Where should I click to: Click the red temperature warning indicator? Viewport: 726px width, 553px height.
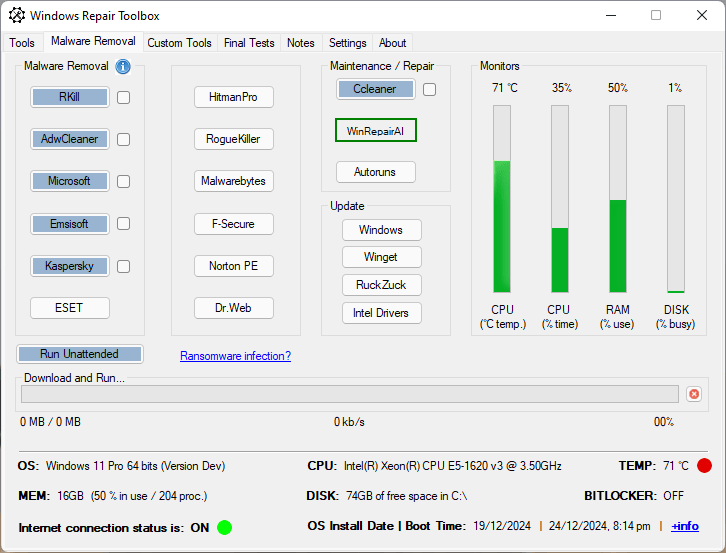tap(704, 465)
